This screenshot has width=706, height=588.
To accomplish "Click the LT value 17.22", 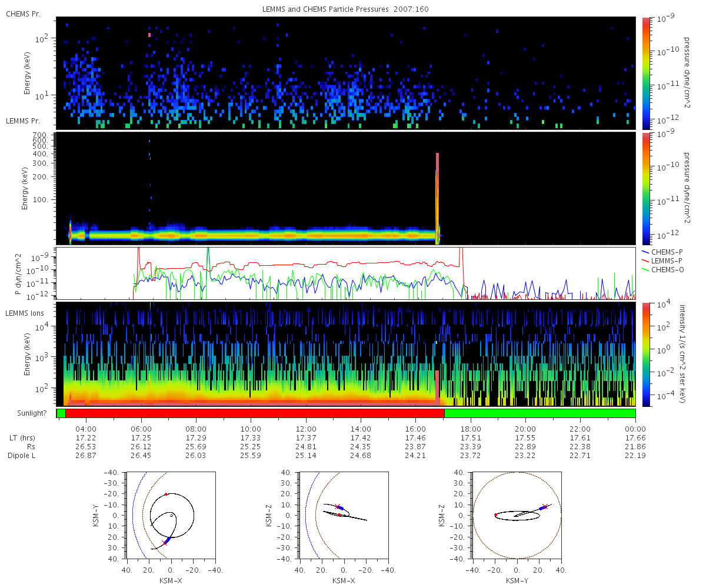I will coord(86,438).
